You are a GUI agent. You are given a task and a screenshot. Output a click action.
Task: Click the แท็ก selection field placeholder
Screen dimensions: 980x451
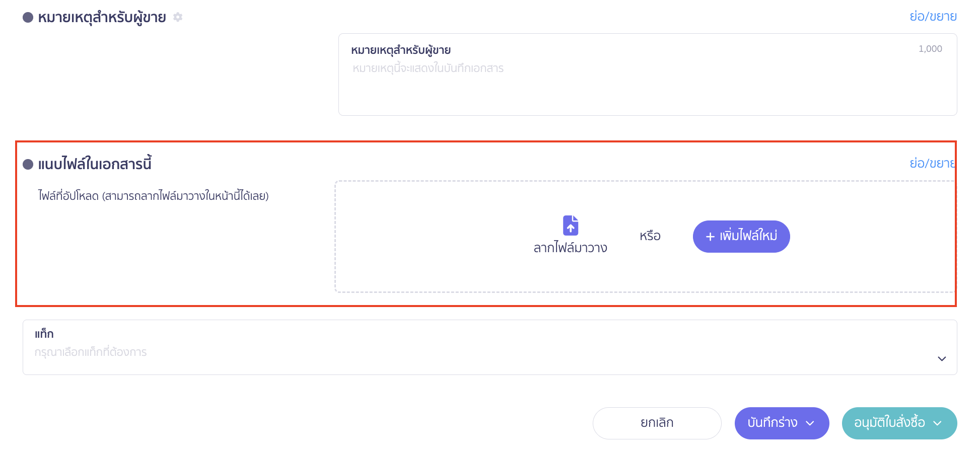click(x=91, y=352)
